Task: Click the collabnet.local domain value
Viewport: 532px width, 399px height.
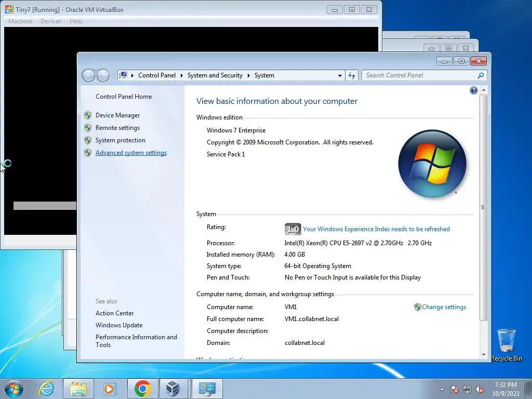Action: click(304, 343)
